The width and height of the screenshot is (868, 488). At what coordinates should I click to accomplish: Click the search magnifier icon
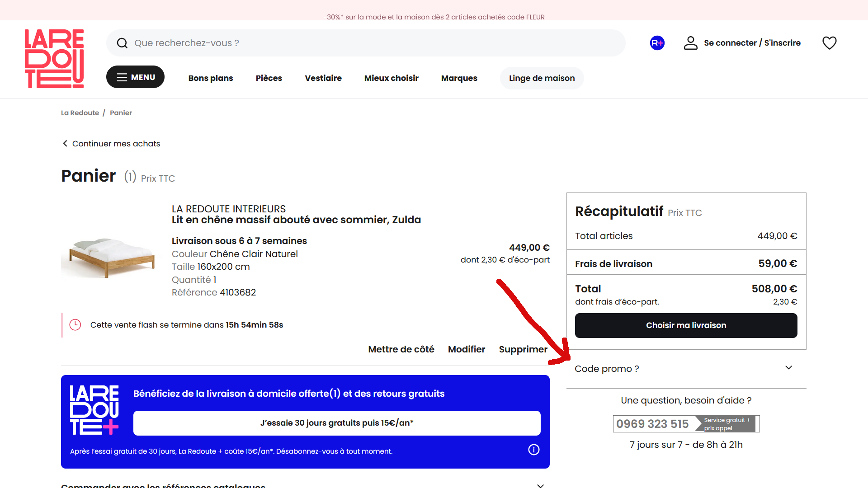coord(122,43)
